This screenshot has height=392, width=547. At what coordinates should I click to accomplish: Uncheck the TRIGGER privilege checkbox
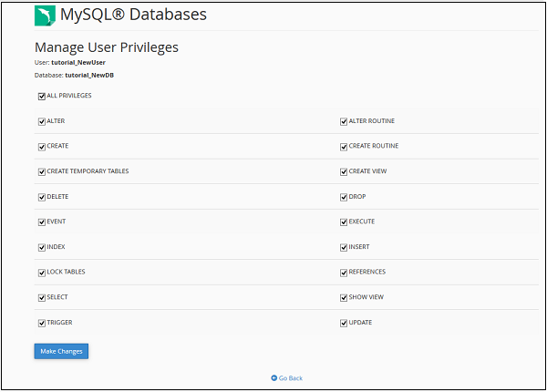point(42,323)
